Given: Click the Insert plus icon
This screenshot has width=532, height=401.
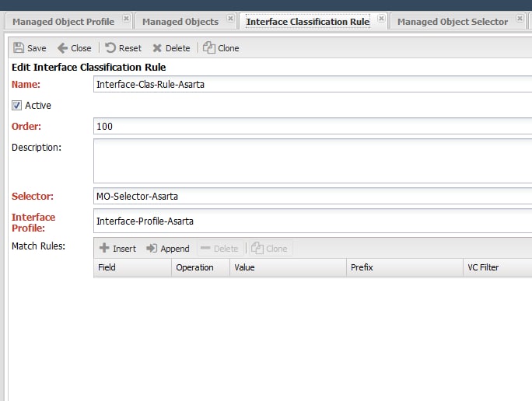Looking at the screenshot, I should (x=104, y=248).
